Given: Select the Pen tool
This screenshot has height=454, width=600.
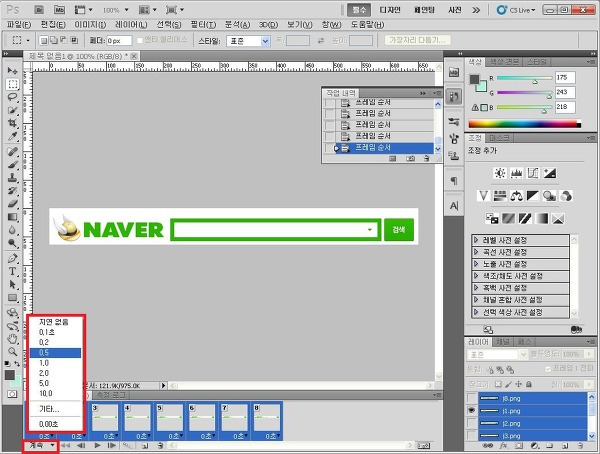Looking at the screenshot, I should 12,258.
